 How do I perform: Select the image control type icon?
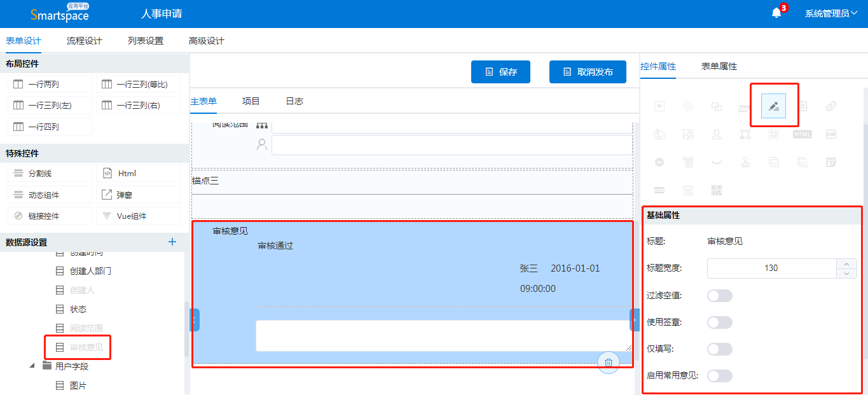click(x=688, y=134)
